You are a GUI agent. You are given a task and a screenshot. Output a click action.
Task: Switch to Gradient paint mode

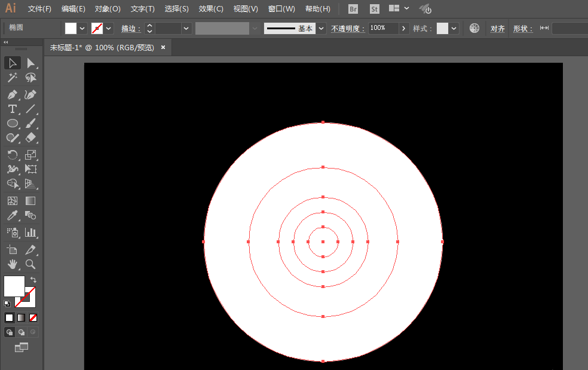coord(21,317)
